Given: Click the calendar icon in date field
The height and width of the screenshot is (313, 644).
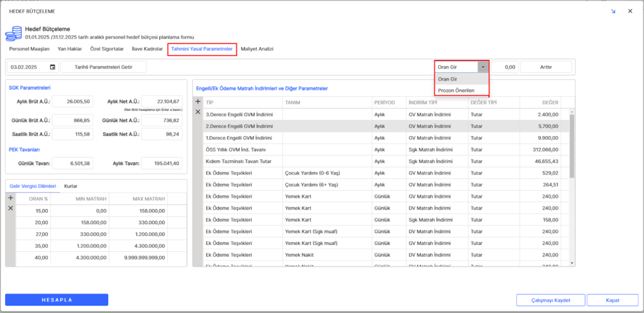Looking at the screenshot, I should [x=52, y=67].
